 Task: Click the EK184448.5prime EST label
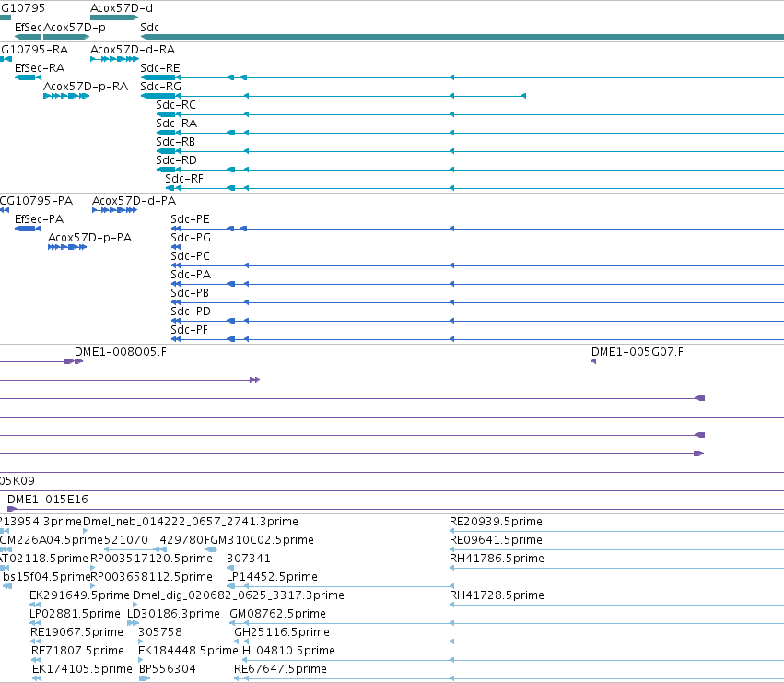point(188,651)
